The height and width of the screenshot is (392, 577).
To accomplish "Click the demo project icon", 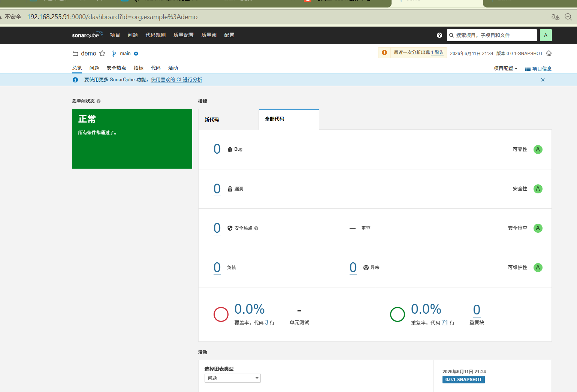I will pyautogui.click(x=75, y=54).
